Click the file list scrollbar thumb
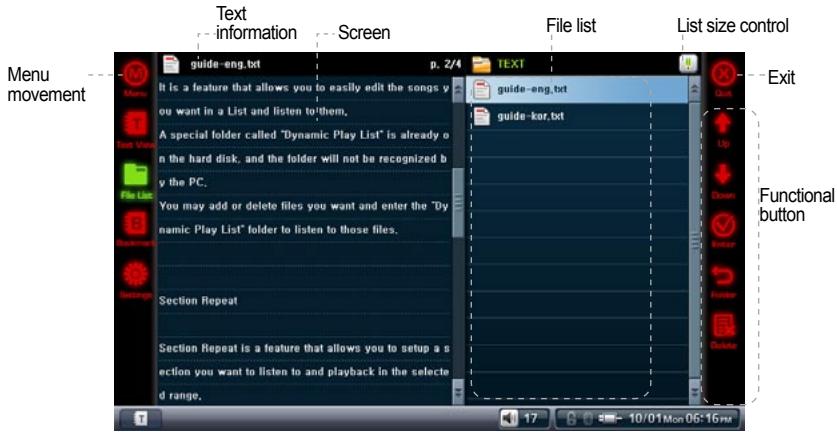 (x=694, y=241)
